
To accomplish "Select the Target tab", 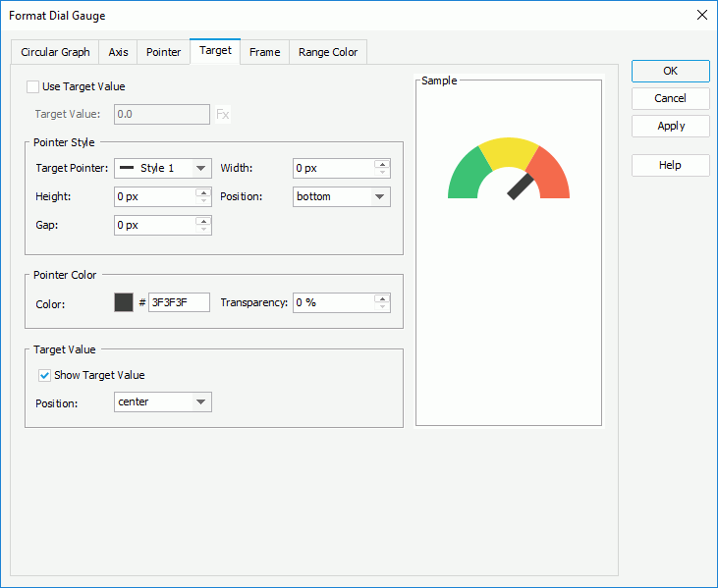I will pyautogui.click(x=215, y=51).
